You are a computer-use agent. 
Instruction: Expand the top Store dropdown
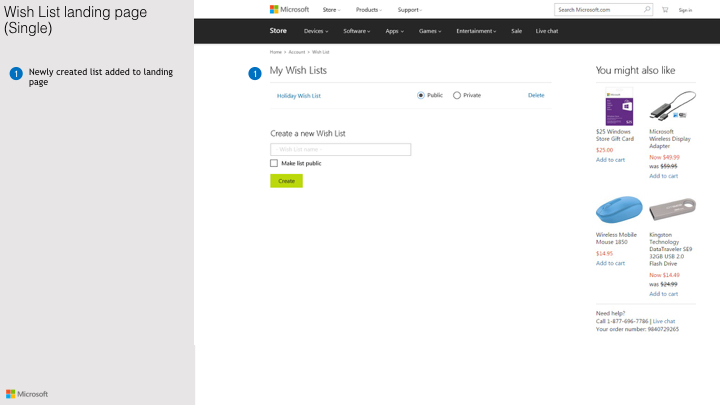(331, 10)
